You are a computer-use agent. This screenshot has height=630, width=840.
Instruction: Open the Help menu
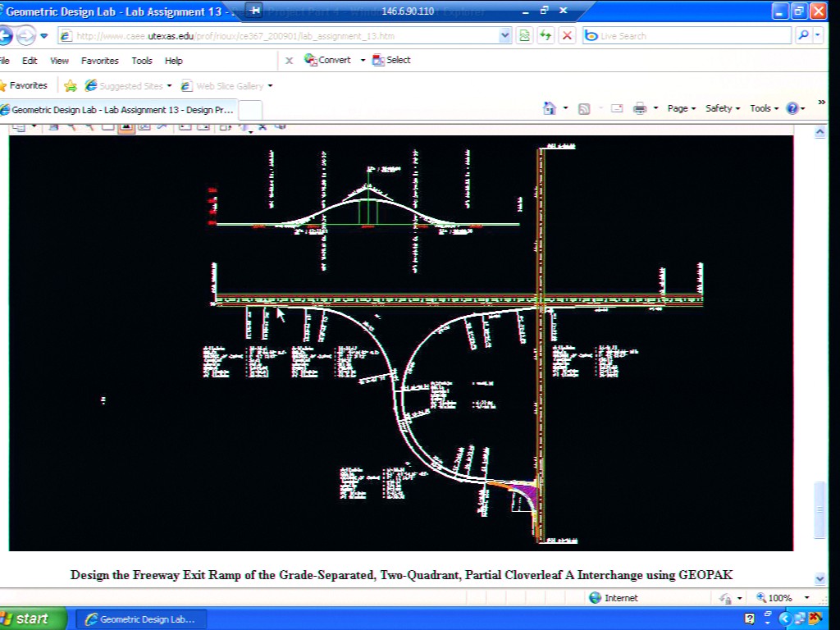[x=174, y=61]
